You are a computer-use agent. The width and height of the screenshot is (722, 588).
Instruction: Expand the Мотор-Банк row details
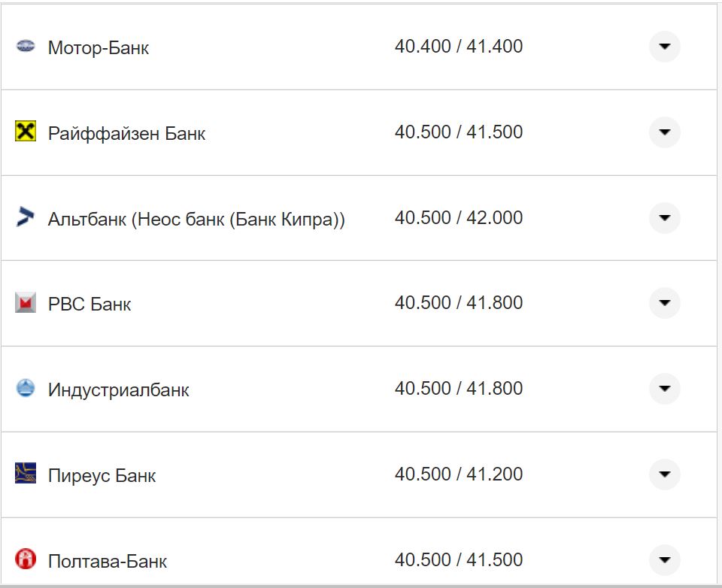point(664,47)
